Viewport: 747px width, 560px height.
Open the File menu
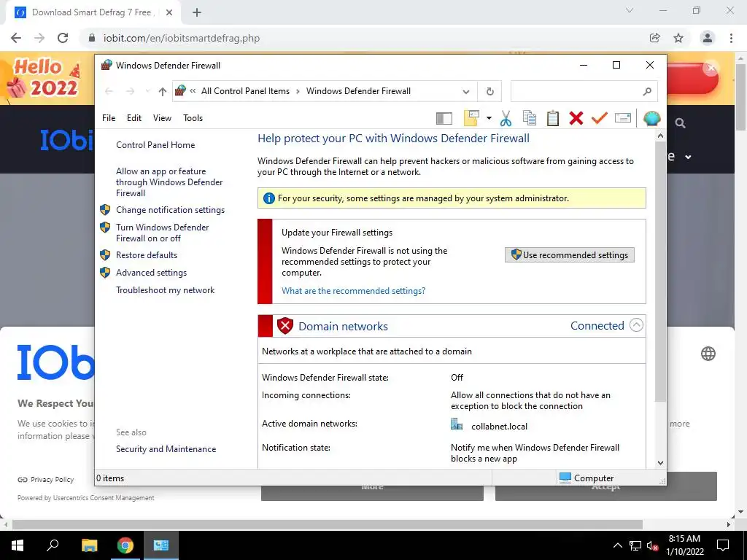point(109,118)
